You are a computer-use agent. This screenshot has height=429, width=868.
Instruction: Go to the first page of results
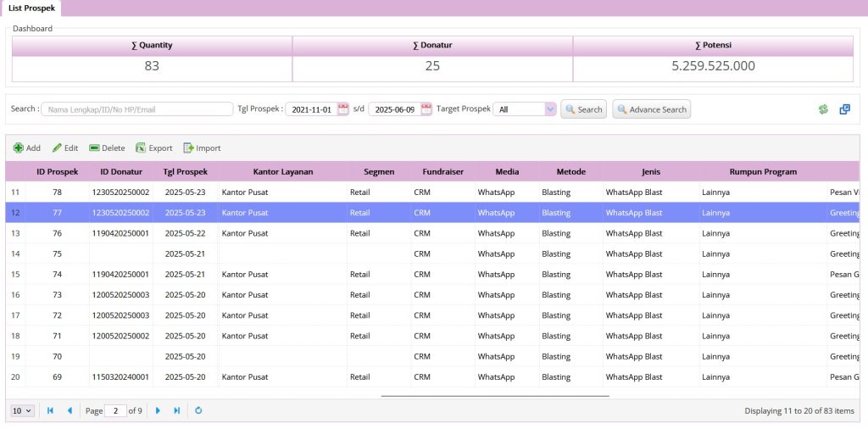click(51, 410)
